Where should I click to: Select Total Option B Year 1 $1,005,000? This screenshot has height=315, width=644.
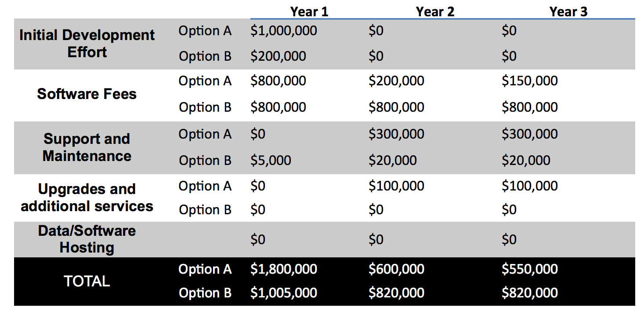click(x=284, y=293)
